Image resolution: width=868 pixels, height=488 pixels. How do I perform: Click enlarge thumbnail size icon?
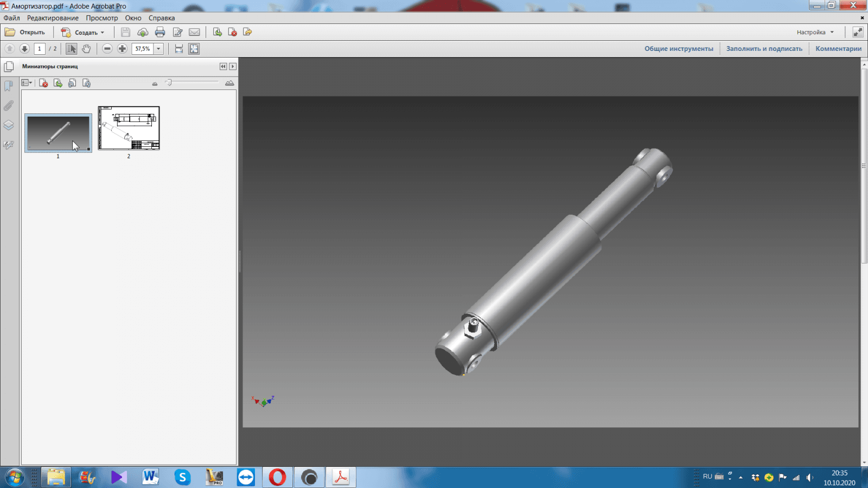(x=229, y=83)
